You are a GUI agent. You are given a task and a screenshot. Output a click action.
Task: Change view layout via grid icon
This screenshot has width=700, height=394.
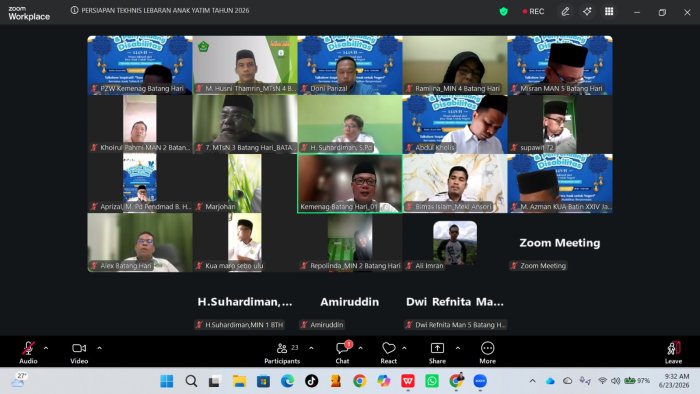tap(609, 12)
